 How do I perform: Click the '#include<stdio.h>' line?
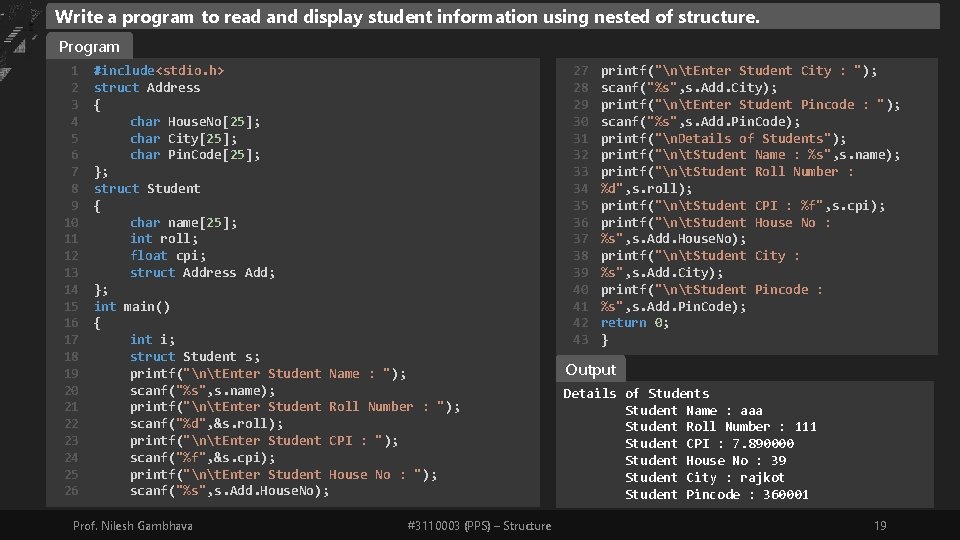(x=159, y=70)
